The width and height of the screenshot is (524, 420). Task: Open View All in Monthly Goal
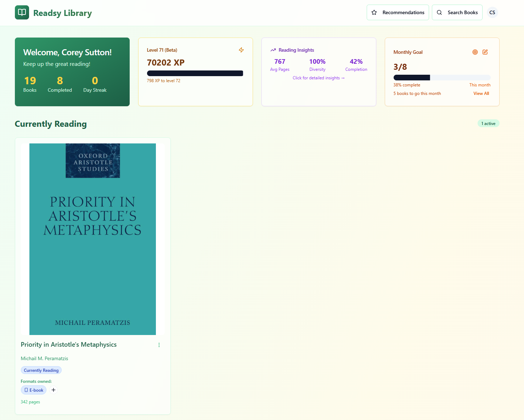pyautogui.click(x=481, y=93)
